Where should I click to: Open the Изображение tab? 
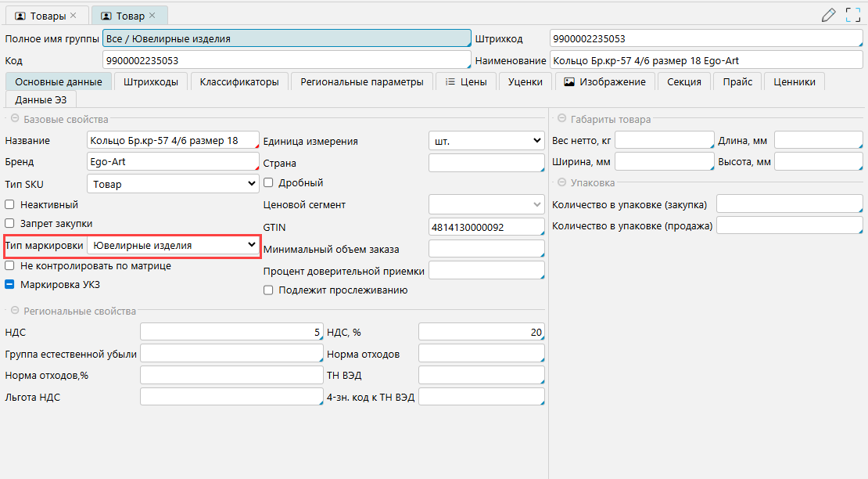(x=604, y=81)
